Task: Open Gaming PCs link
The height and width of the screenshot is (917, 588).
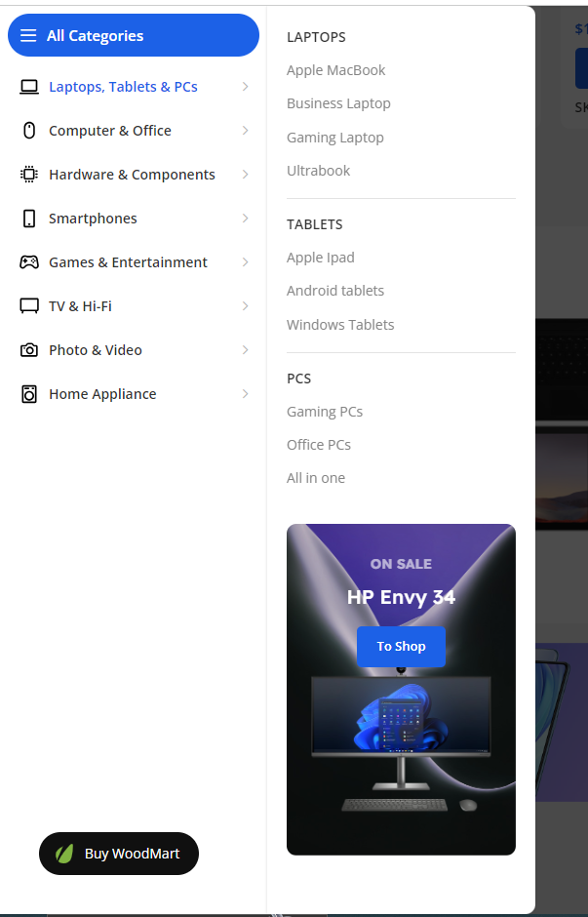Action: (325, 412)
